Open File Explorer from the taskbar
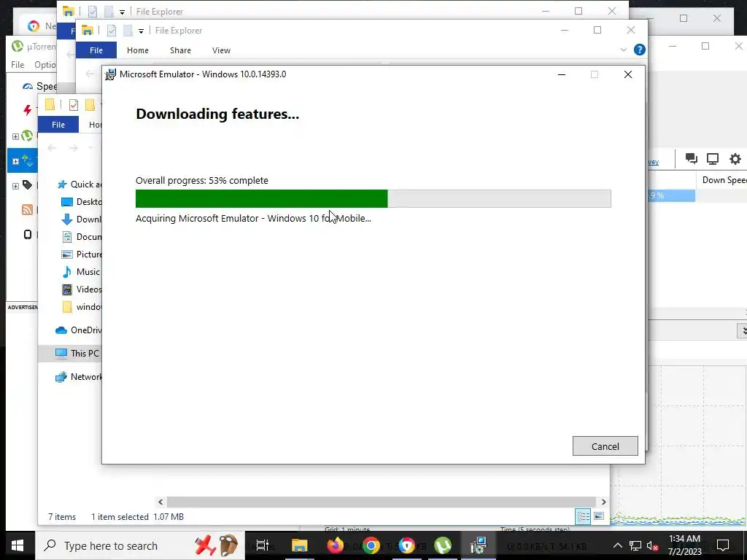Screen dimensions: 747x560 coord(299,545)
